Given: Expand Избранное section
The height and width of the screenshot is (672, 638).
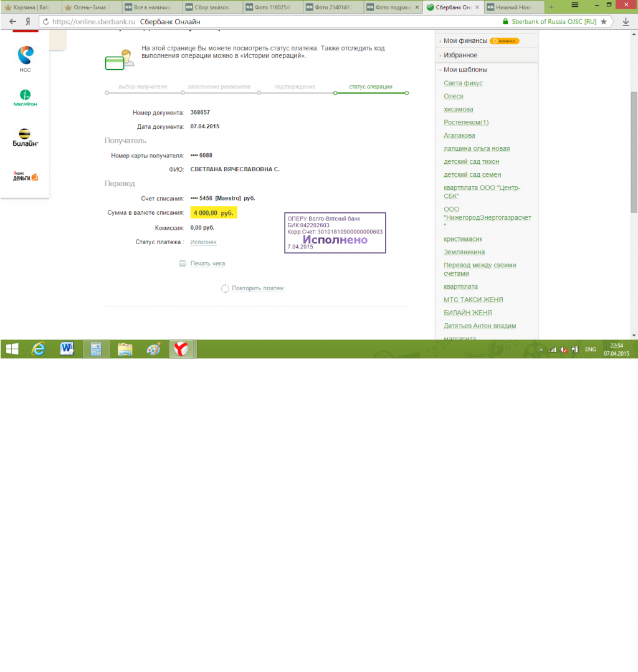Looking at the screenshot, I should pos(460,55).
